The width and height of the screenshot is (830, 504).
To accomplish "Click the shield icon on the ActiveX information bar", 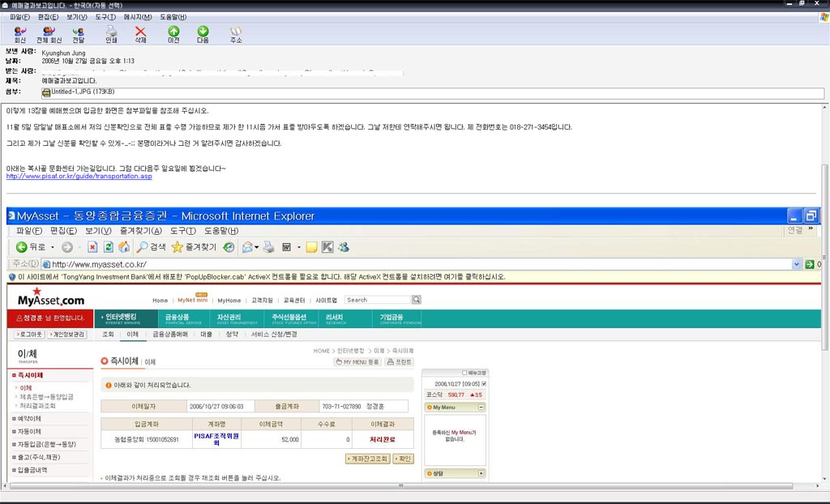I will pyautogui.click(x=12, y=277).
